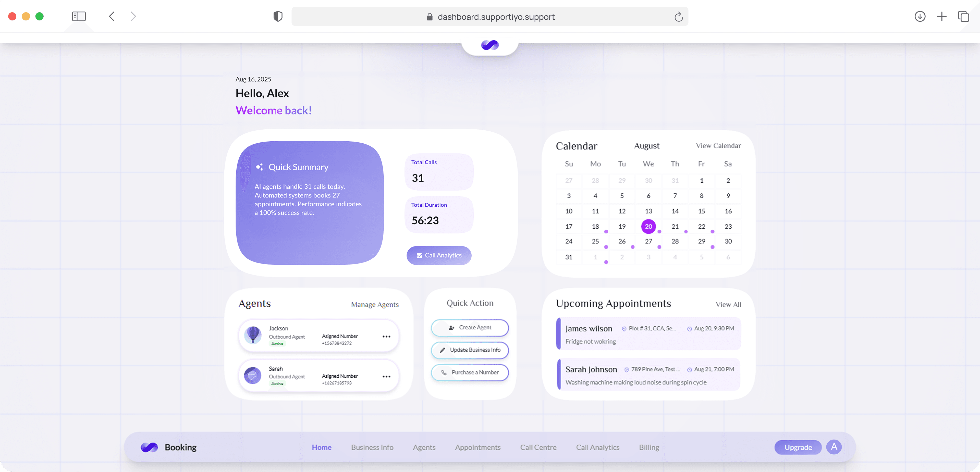This screenshot has height=472, width=980.
Task: Select Home in bottom navigation
Action: 322,448
